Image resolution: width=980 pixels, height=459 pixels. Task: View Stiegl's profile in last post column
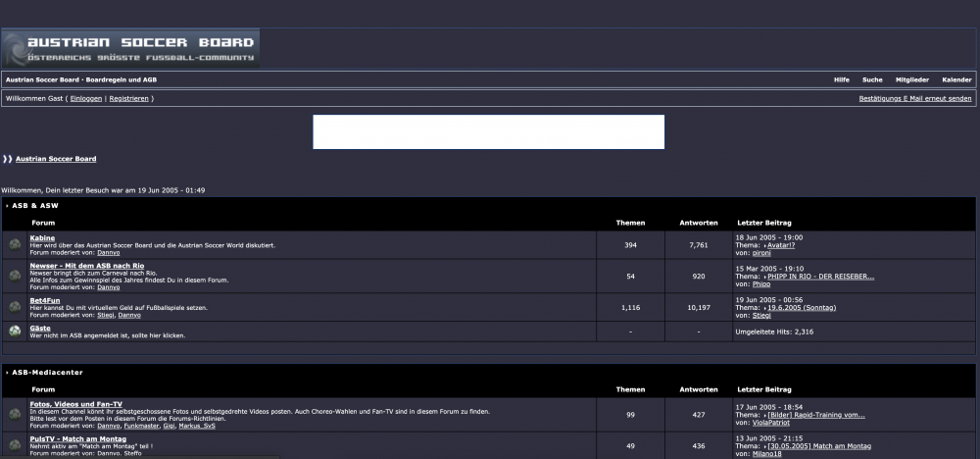click(x=761, y=315)
